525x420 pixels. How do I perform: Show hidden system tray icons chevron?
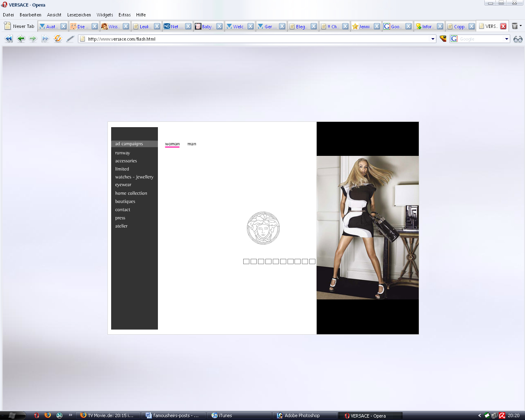click(x=479, y=415)
